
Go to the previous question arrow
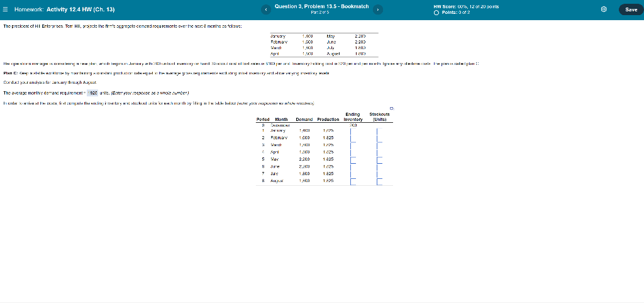266,9
